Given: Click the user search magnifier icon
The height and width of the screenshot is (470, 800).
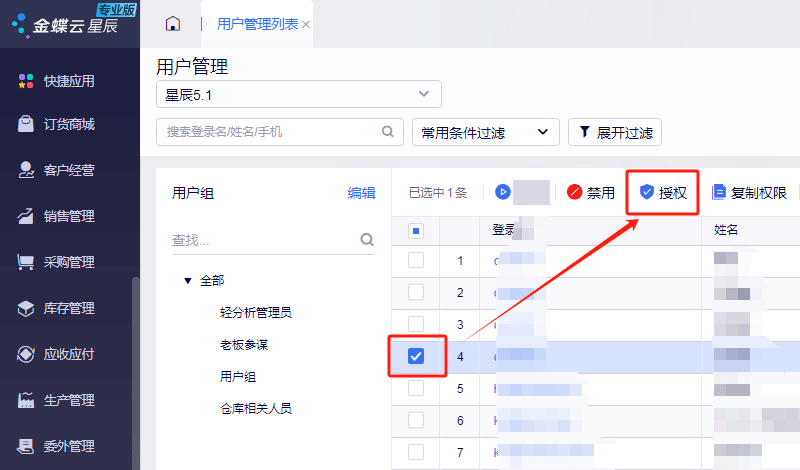Looking at the screenshot, I should [x=388, y=132].
